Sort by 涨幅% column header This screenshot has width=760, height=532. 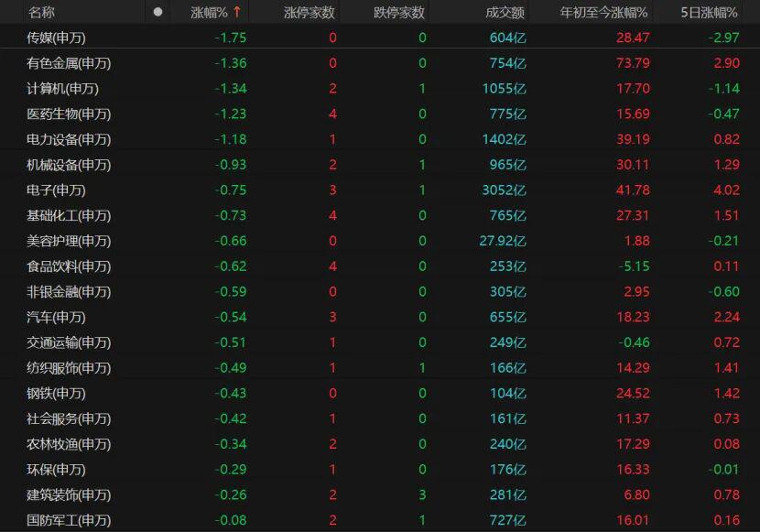[209, 12]
